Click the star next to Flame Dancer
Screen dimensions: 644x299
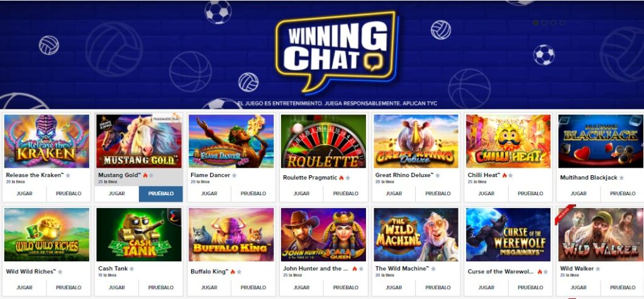pyautogui.click(x=234, y=175)
